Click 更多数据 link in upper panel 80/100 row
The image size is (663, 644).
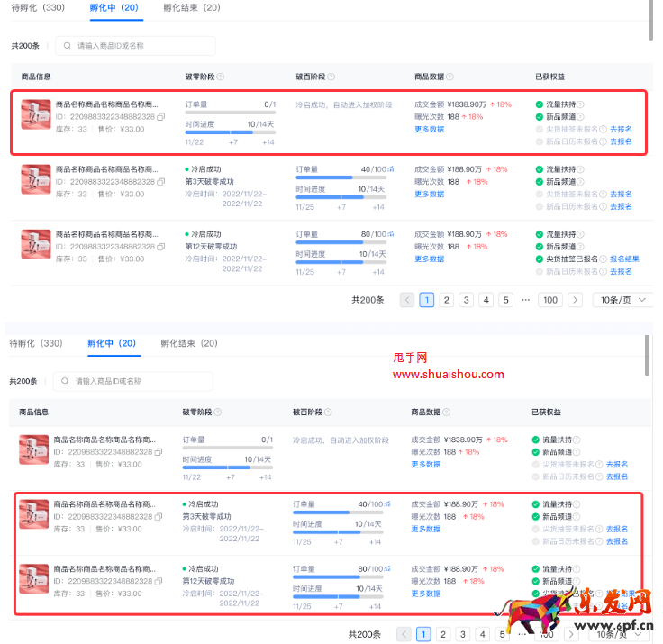(429, 259)
